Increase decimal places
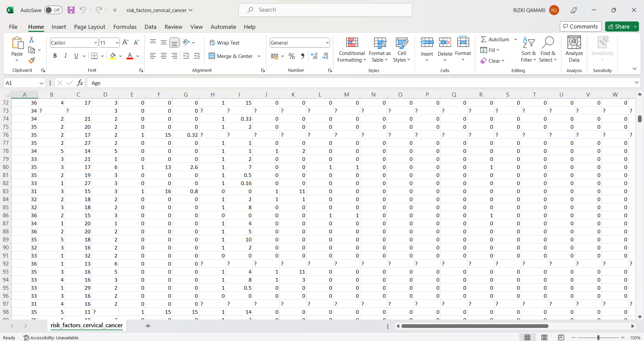 [314, 56]
